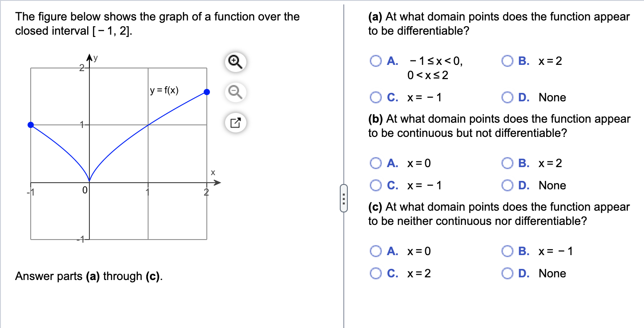This screenshot has width=644, height=328.
Task: Select option D None in part (c)
Action: (507, 273)
